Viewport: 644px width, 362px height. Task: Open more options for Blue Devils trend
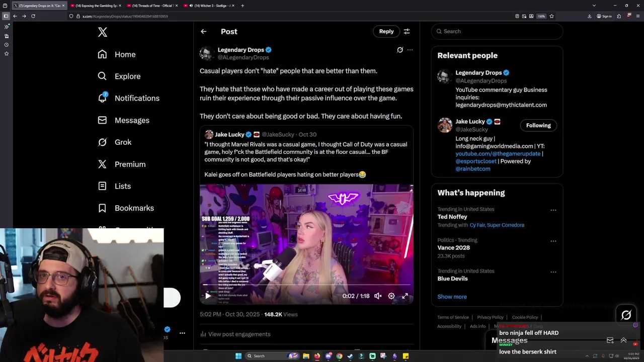click(x=553, y=272)
